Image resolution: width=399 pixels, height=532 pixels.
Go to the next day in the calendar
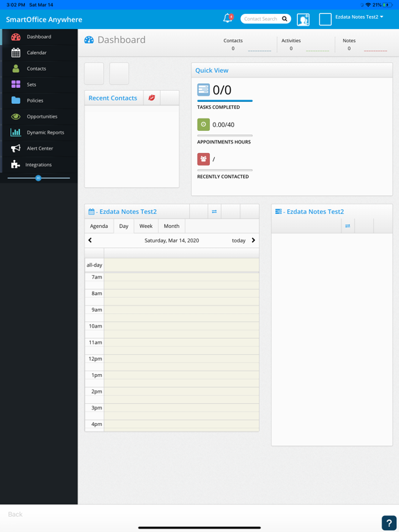(253, 240)
